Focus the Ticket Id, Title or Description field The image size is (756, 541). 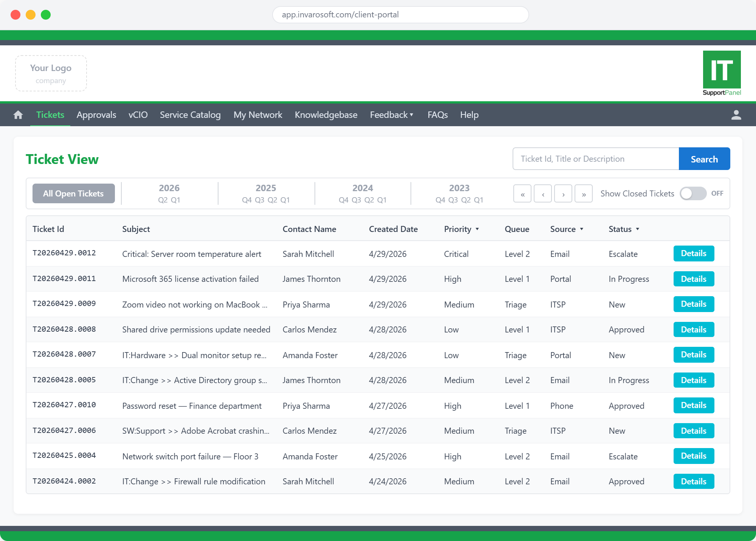click(596, 159)
